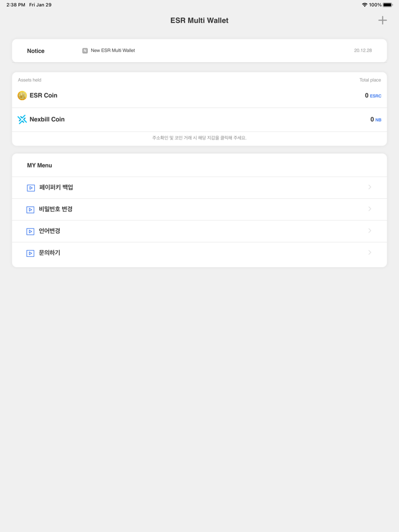The width and height of the screenshot is (399, 532).
Task: Click the blue Nexbill Coin icon
Action: point(21,119)
